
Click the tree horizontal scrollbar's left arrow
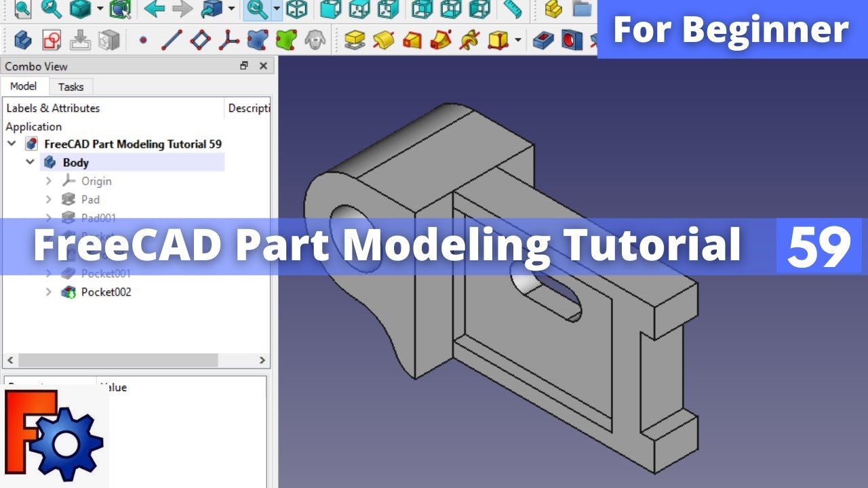(x=9, y=360)
